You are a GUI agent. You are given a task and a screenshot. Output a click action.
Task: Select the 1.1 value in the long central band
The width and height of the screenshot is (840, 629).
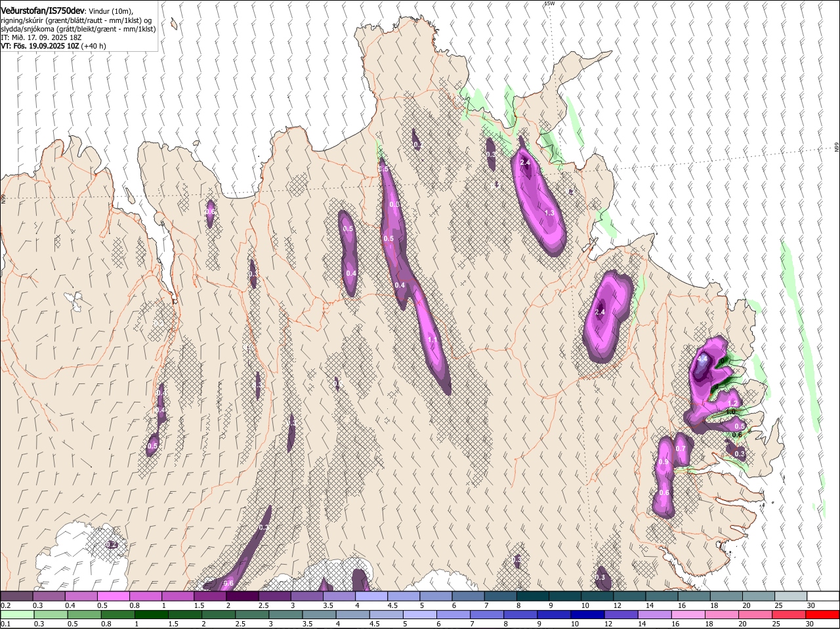(x=432, y=339)
